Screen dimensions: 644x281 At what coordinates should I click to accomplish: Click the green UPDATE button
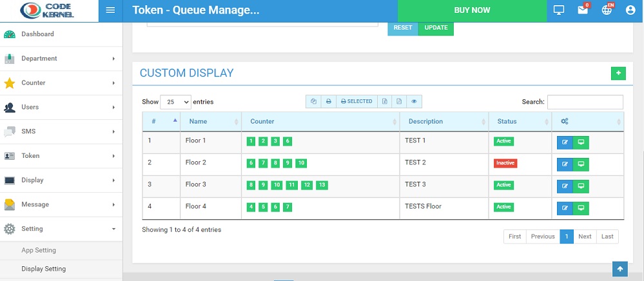pyautogui.click(x=436, y=28)
